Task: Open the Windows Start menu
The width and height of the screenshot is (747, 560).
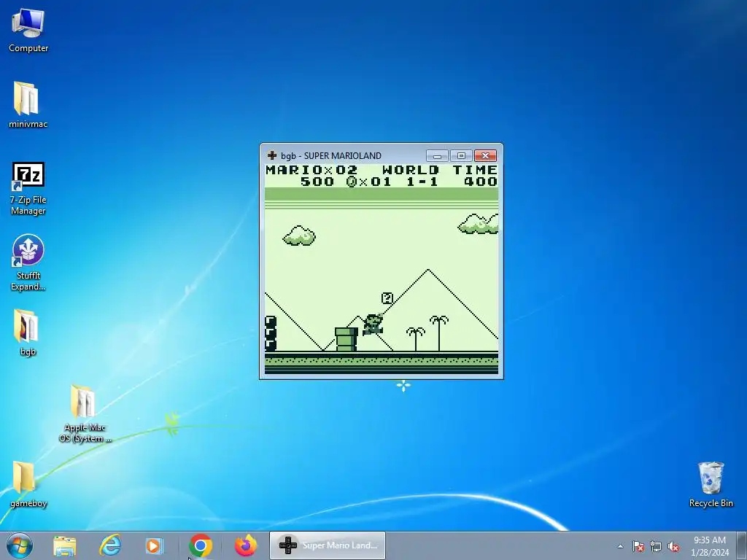Action: (x=19, y=545)
